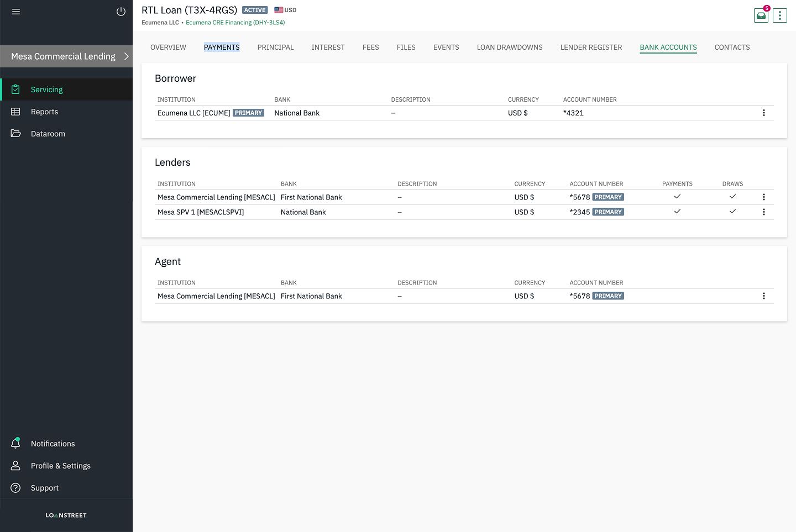
Task: Open row menu for Mesa SPV 1 lender
Action: [764, 212]
